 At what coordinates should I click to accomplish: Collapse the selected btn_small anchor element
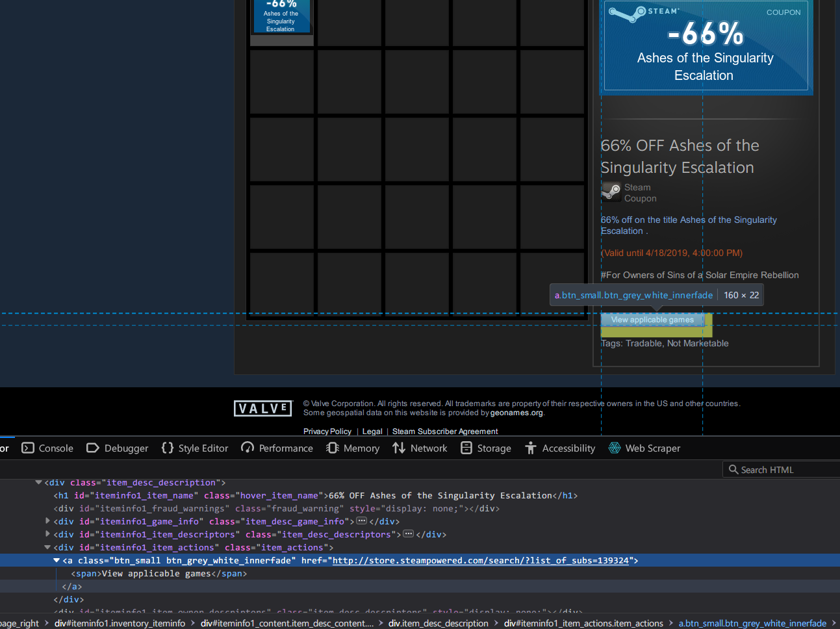56,560
